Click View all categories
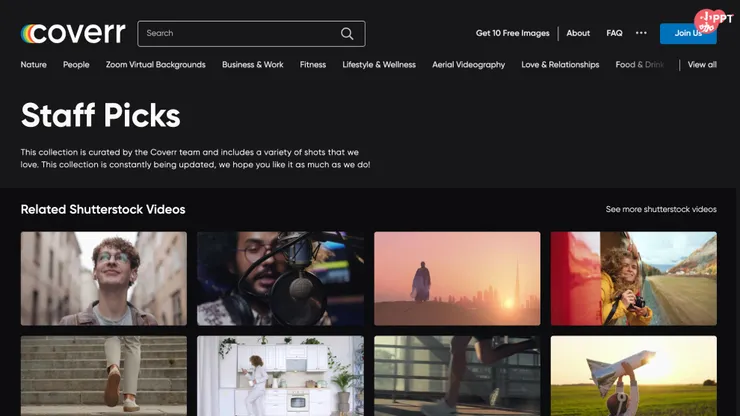Image resolution: width=740 pixels, height=416 pixels. (x=702, y=65)
